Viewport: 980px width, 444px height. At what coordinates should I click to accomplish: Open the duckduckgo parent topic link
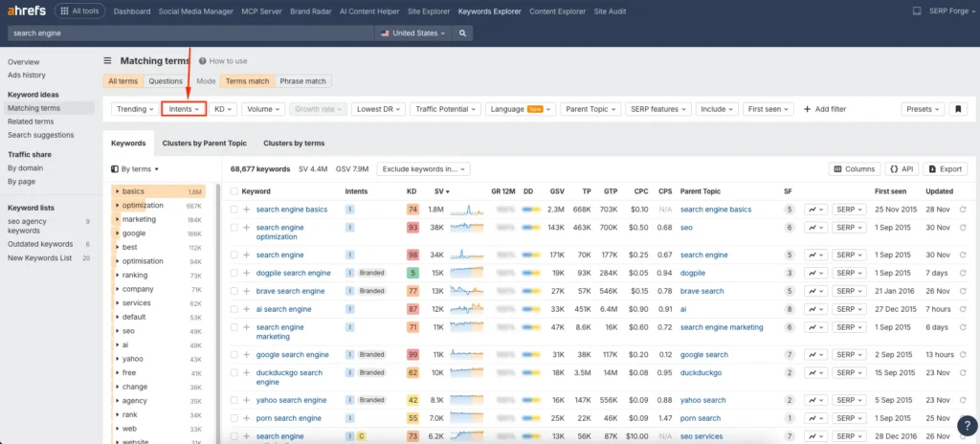coord(701,372)
